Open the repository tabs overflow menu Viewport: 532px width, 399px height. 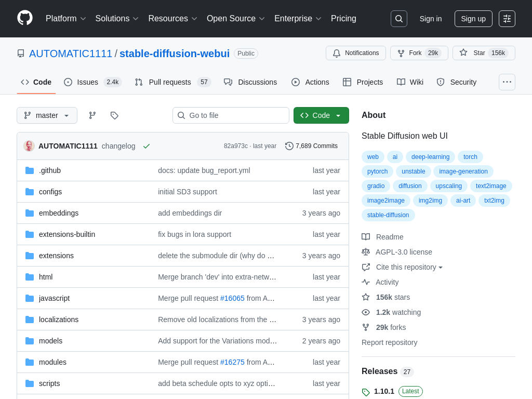[x=507, y=82]
